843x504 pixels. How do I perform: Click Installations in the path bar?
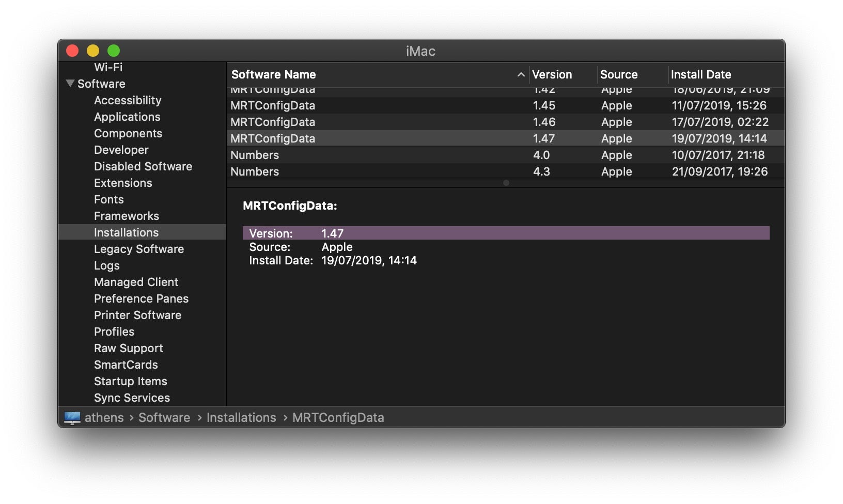[x=241, y=417]
